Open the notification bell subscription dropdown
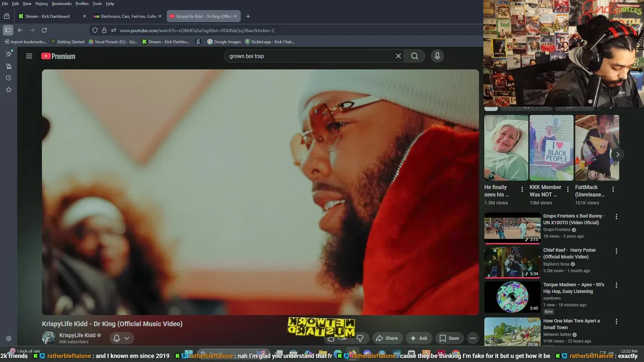Viewport: 644px width, 362px height. pos(121,338)
